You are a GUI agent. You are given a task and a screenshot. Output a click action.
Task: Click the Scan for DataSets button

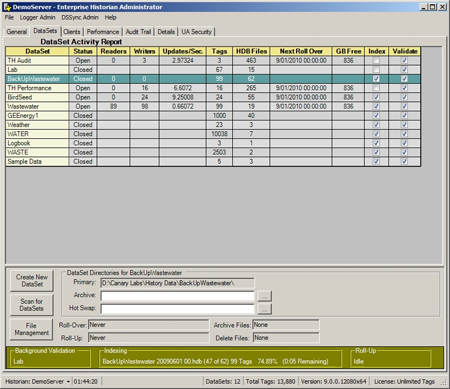coord(32,305)
